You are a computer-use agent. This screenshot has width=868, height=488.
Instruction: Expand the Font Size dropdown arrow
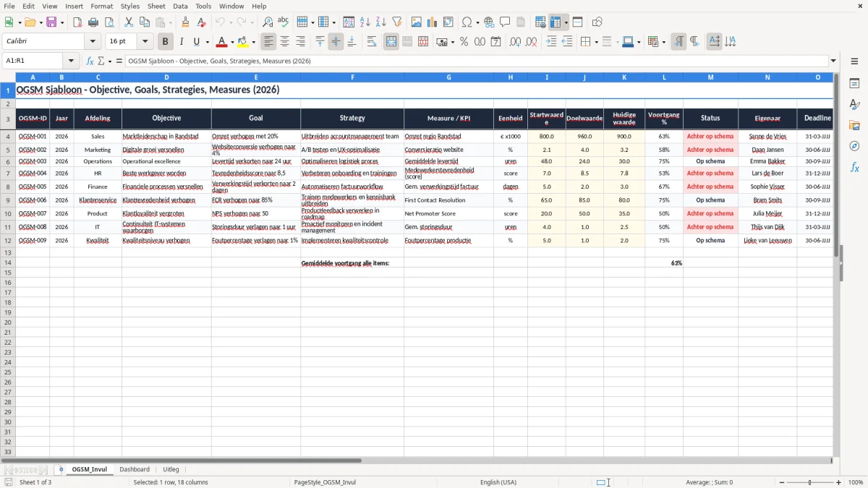click(x=145, y=42)
